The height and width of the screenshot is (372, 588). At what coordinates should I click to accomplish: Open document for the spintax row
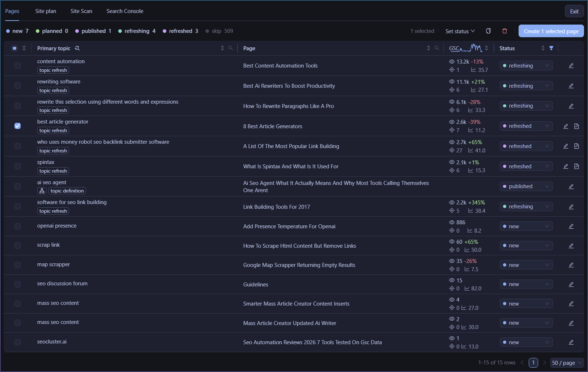tap(577, 166)
